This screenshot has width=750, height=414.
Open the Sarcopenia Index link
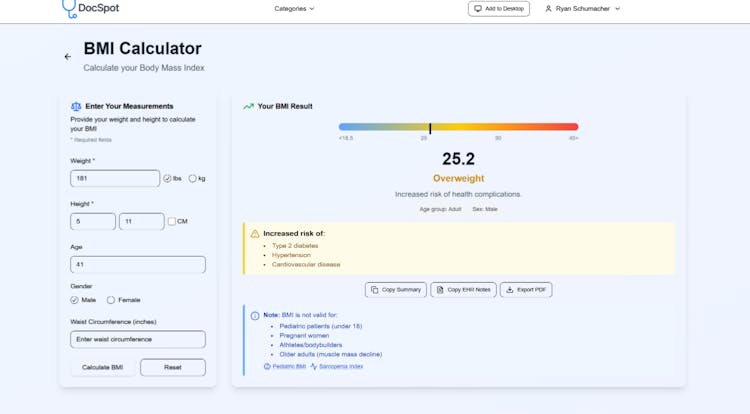pos(340,367)
